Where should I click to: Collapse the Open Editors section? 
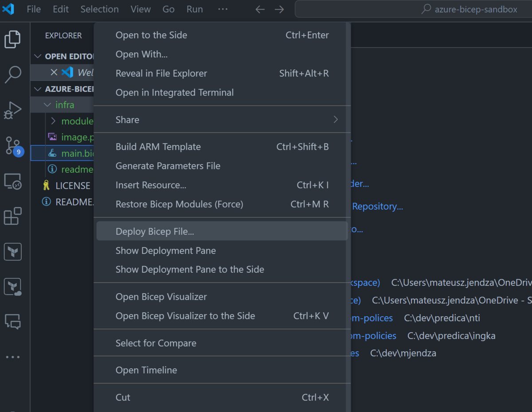tap(37, 56)
